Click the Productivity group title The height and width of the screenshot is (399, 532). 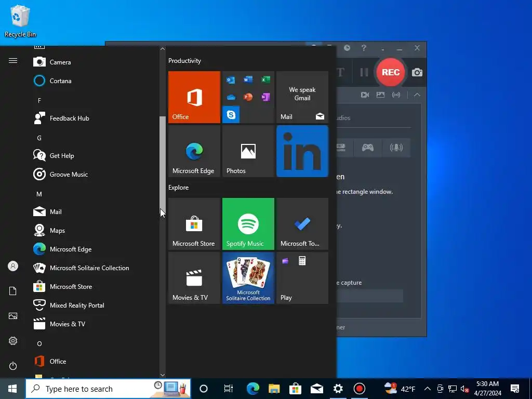pos(184,61)
